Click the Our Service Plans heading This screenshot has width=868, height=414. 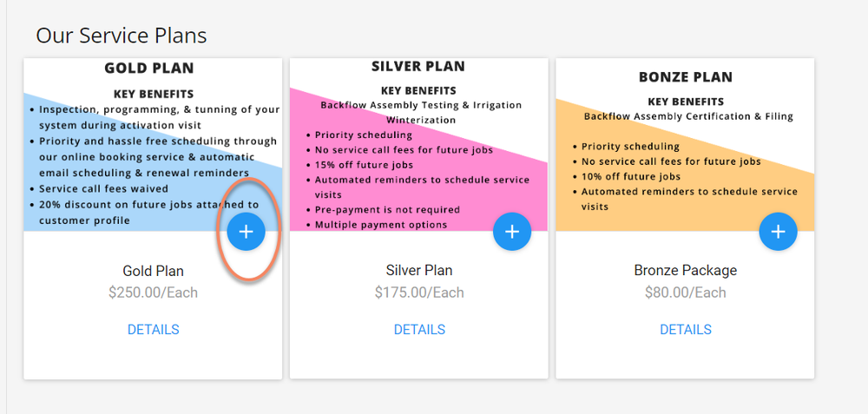coord(122,36)
